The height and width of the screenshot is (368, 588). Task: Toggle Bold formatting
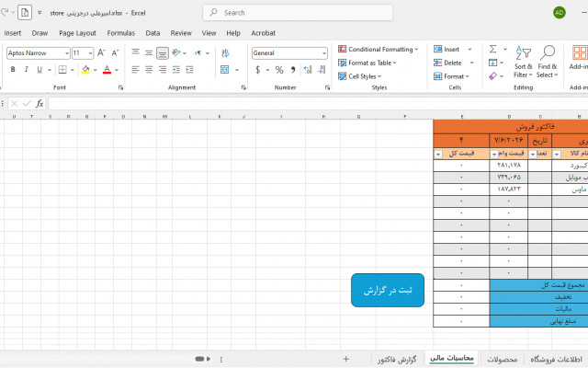[13, 70]
